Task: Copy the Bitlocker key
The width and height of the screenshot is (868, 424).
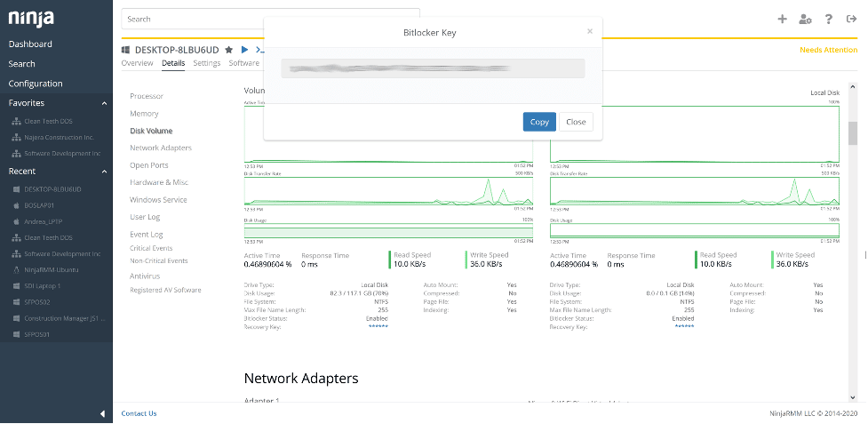Action: pos(539,122)
